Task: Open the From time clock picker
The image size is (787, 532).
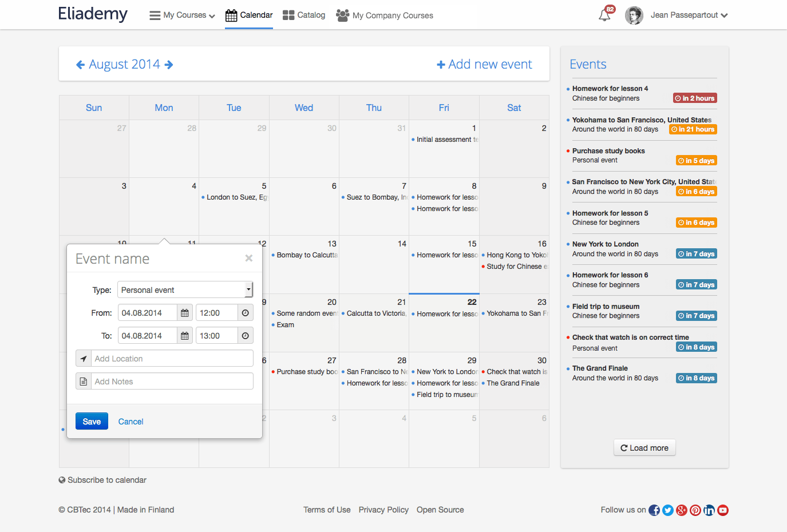Action: pyautogui.click(x=245, y=313)
